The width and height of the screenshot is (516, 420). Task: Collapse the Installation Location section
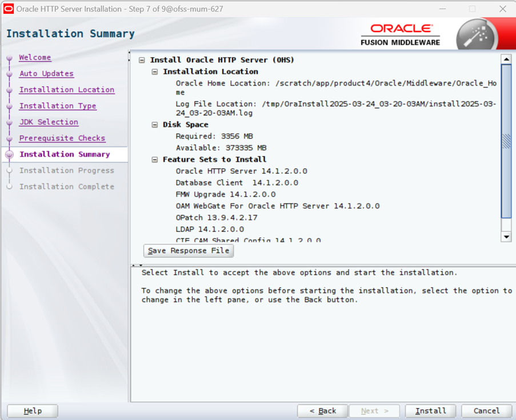[155, 72]
